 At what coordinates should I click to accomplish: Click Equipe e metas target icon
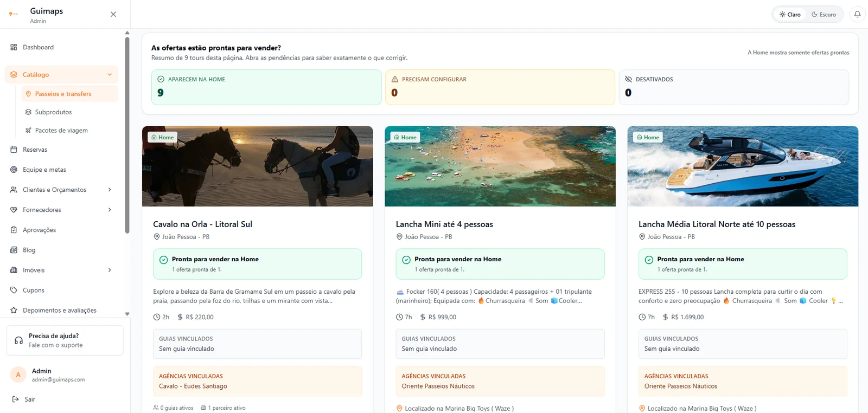point(14,170)
